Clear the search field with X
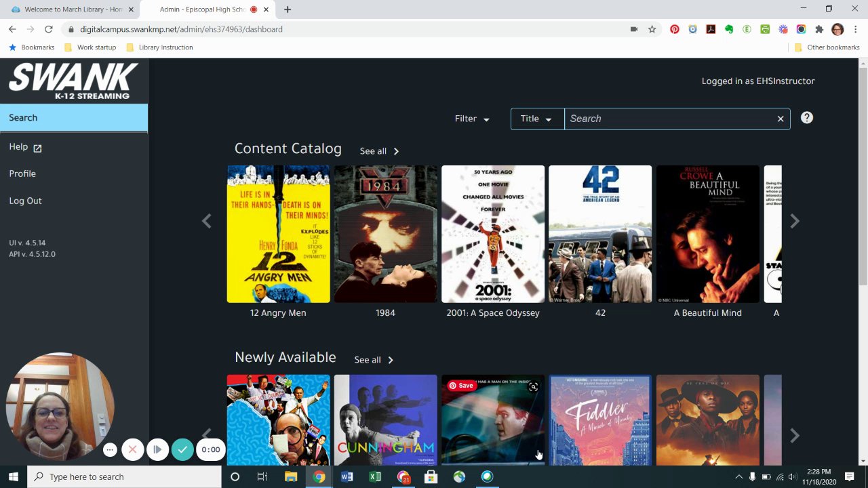This screenshot has height=488, width=868. coord(781,119)
